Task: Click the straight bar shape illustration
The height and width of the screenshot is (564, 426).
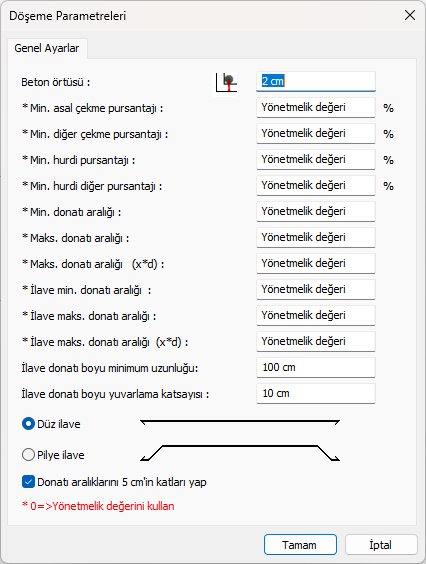Action: coord(240,423)
